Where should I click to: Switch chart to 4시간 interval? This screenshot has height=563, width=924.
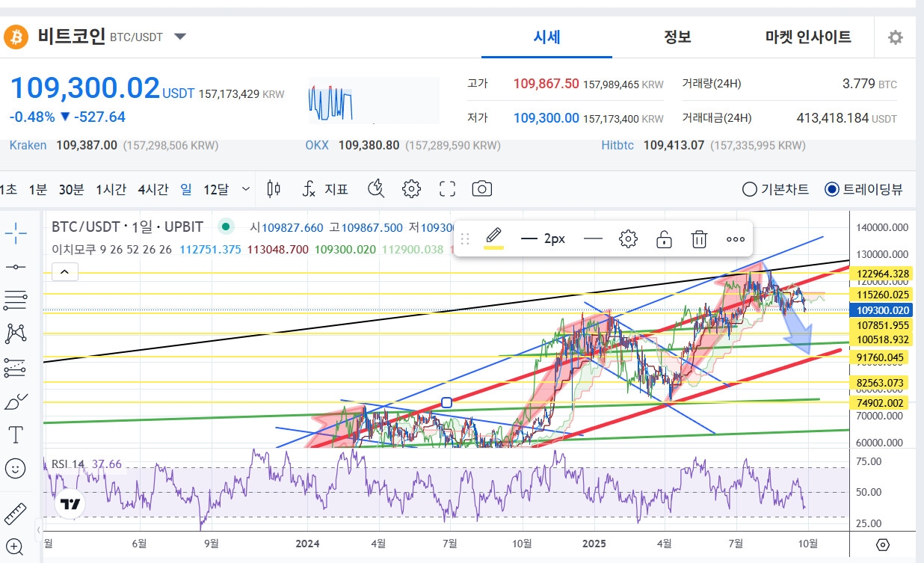pyautogui.click(x=153, y=189)
